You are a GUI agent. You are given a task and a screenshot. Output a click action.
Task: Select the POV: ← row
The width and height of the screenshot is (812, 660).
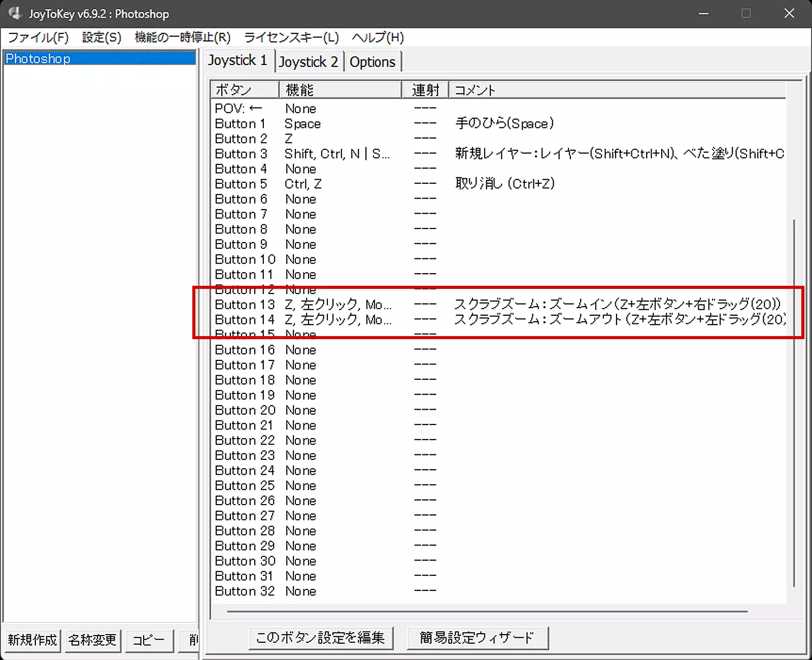(498, 109)
